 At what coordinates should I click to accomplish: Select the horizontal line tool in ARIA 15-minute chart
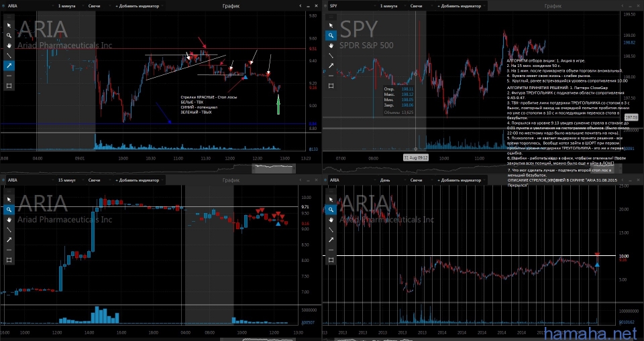tap(9, 249)
